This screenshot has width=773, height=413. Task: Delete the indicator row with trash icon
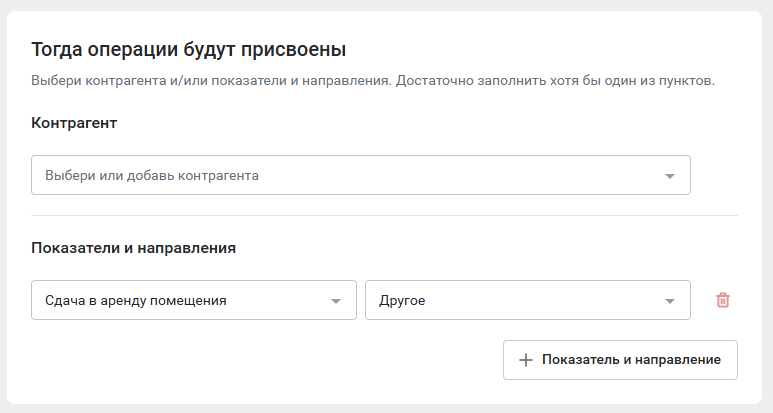(x=723, y=300)
